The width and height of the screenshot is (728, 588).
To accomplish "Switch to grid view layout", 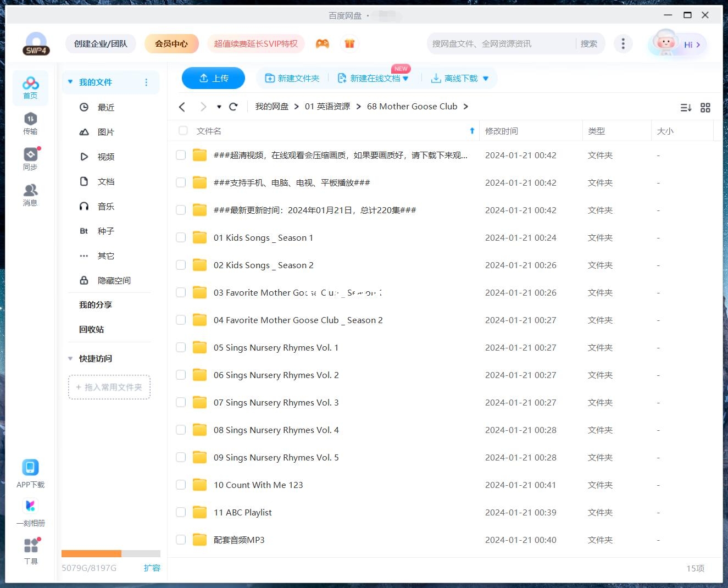I will click(x=705, y=108).
